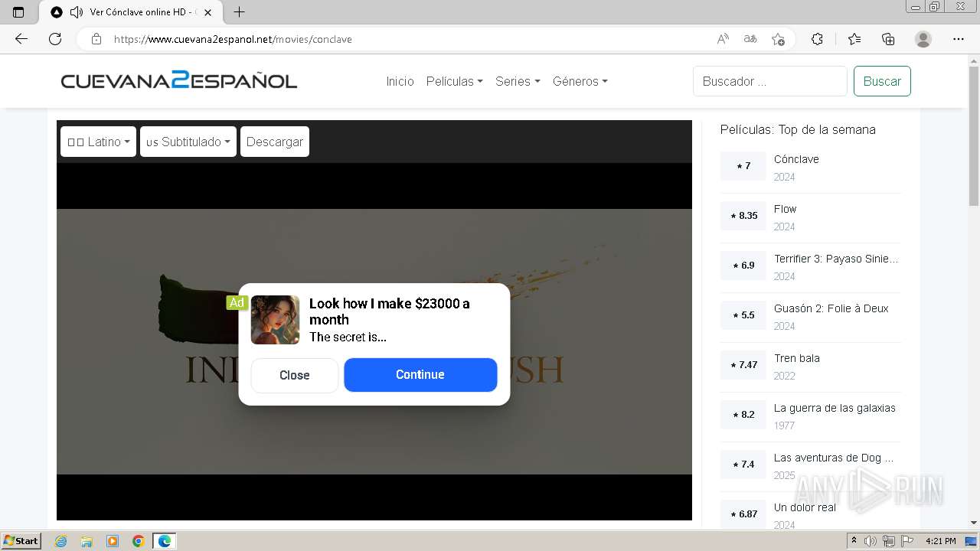Click the ad's girl thumbnail image

click(x=275, y=320)
